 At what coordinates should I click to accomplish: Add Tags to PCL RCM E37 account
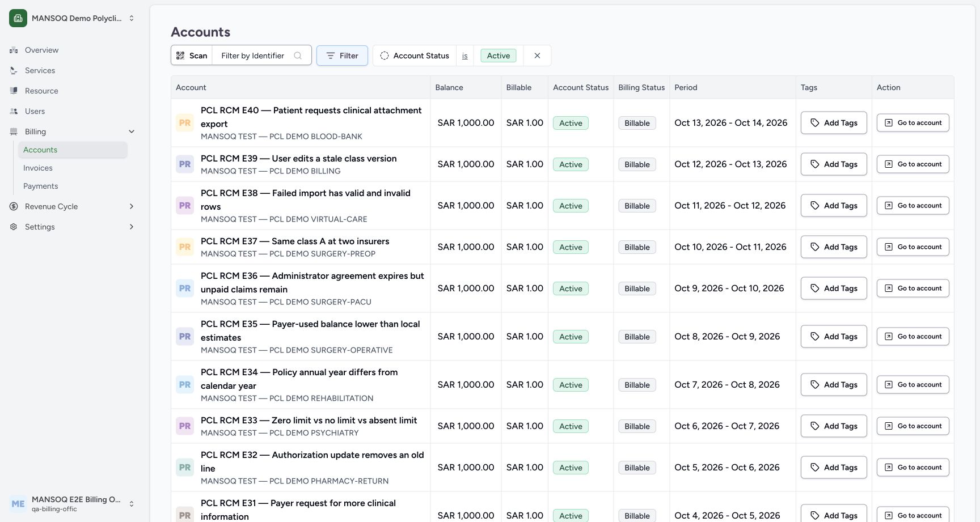coord(834,247)
